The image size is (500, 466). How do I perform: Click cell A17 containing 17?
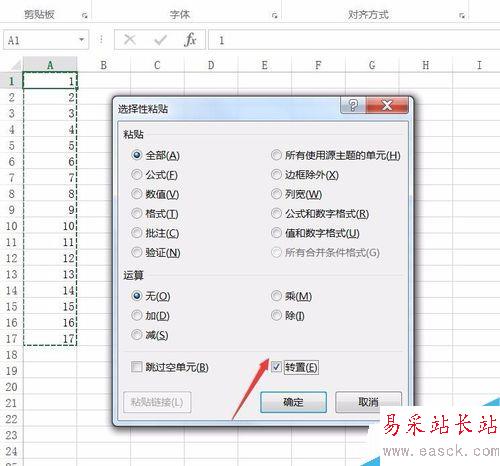50,338
